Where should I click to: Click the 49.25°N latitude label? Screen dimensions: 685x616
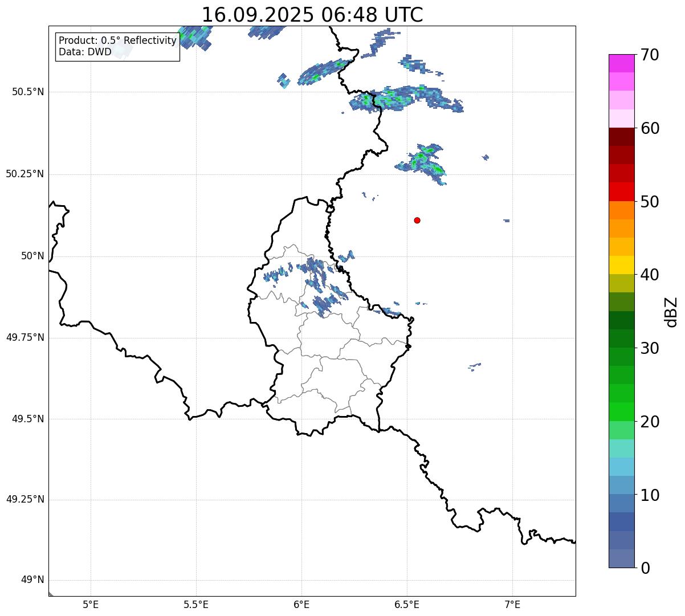click(x=25, y=499)
